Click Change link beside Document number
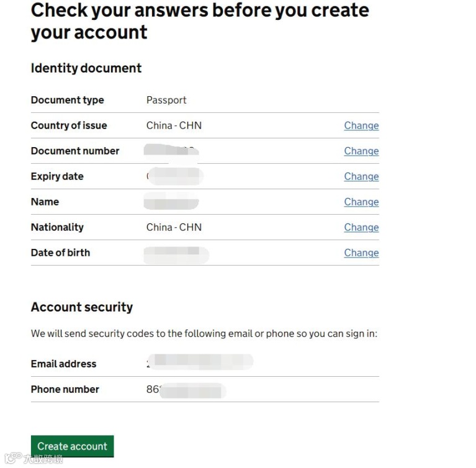 [361, 151]
